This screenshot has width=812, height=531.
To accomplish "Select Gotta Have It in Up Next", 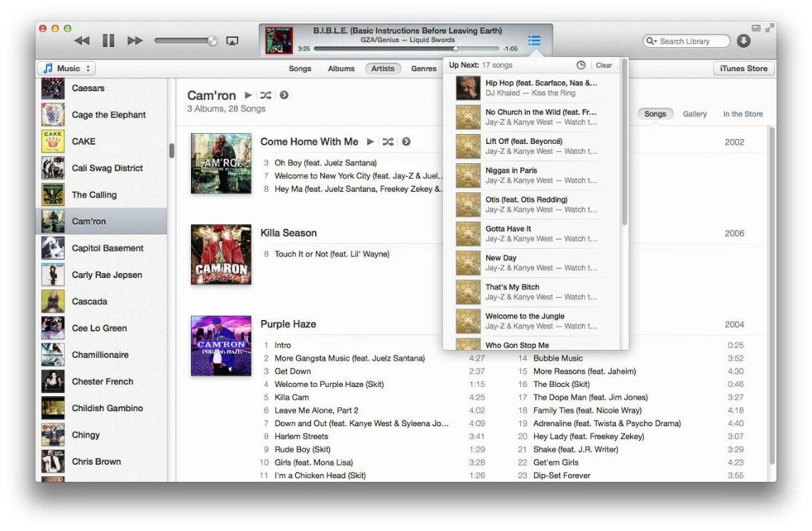I will [x=533, y=233].
